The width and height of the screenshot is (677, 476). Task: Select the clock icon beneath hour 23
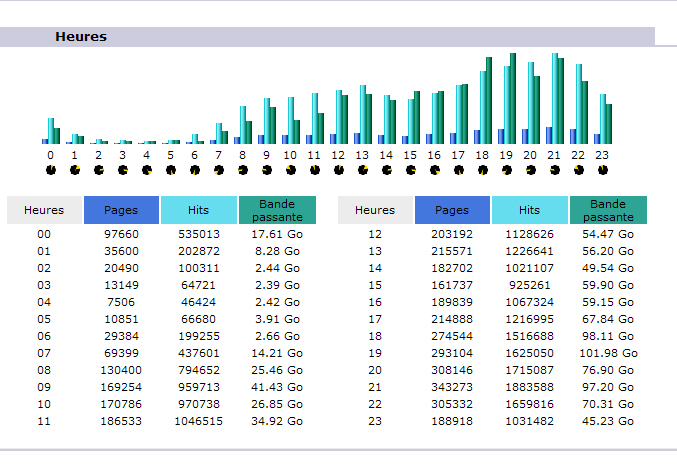click(602, 170)
